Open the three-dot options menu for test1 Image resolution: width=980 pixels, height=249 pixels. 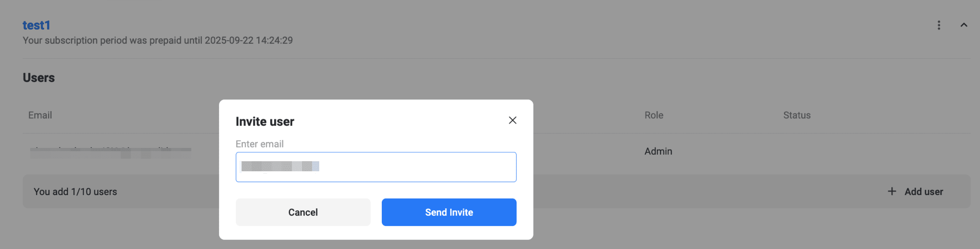(939, 25)
